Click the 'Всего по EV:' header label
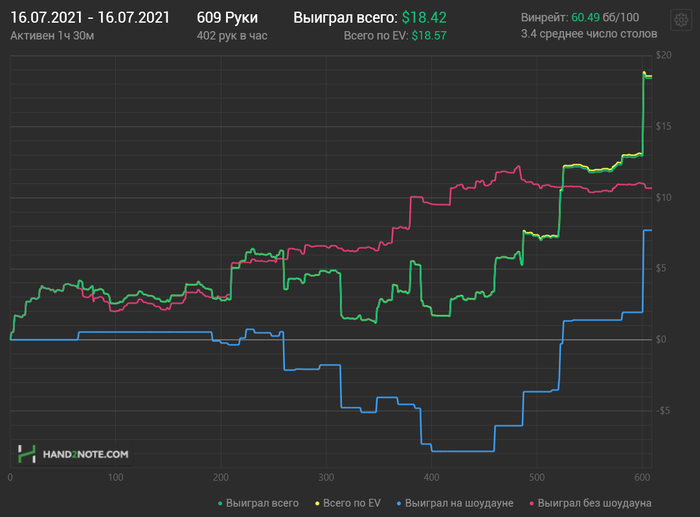Screen dimensions: 700x517 376,36
